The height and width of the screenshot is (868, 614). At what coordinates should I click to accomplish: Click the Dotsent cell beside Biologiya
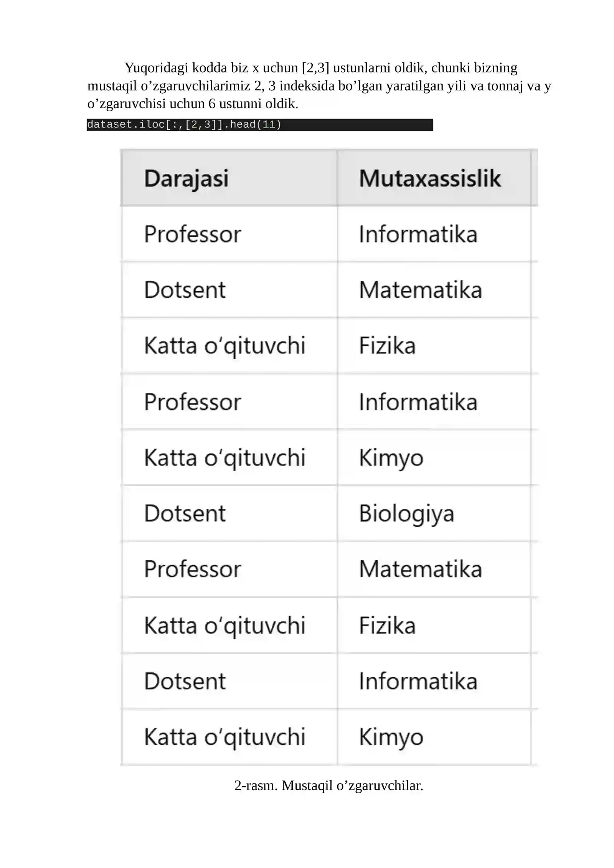pos(229,513)
